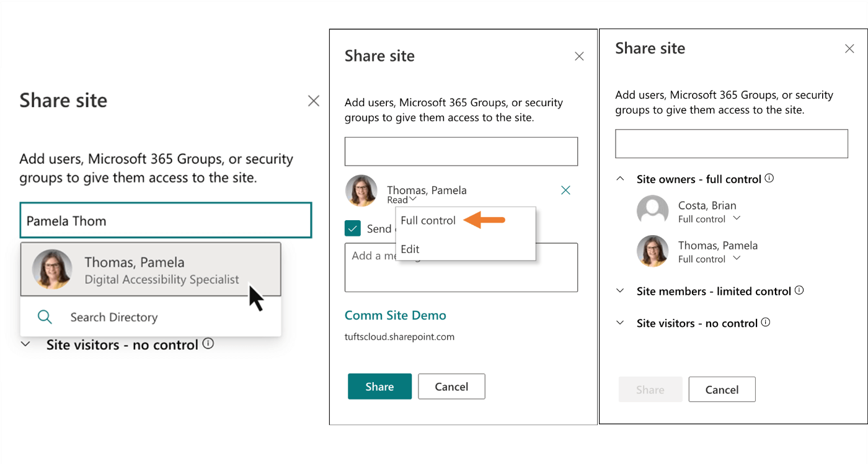
Task: Click info icon by Site visitors under search dropdown
Action: (x=208, y=344)
